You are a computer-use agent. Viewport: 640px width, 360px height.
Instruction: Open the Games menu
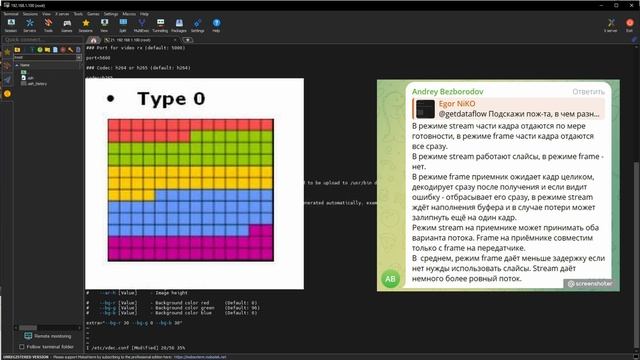pyautogui.click(x=93, y=14)
